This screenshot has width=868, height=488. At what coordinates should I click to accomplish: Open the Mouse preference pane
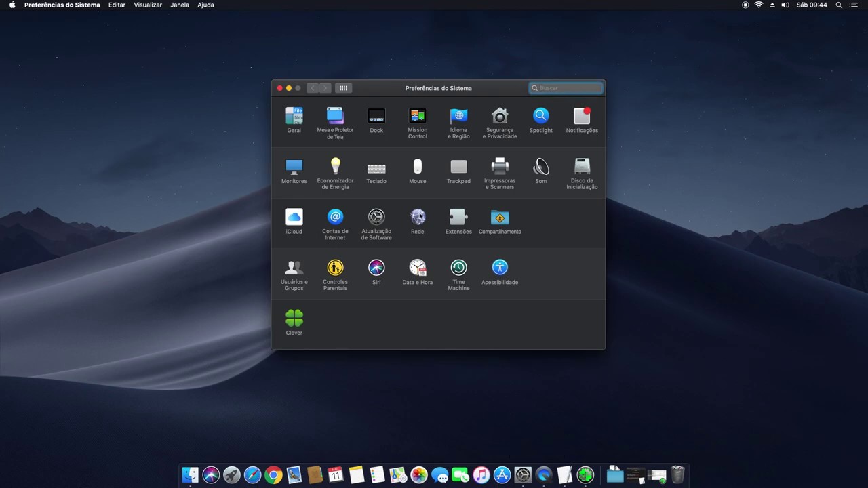pyautogui.click(x=418, y=171)
